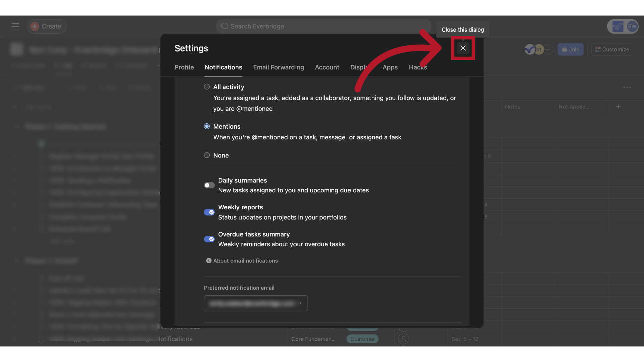This screenshot has width=644, height=362.
Task: Switch to the Email Forwarding tab
Action: point(278,67)
